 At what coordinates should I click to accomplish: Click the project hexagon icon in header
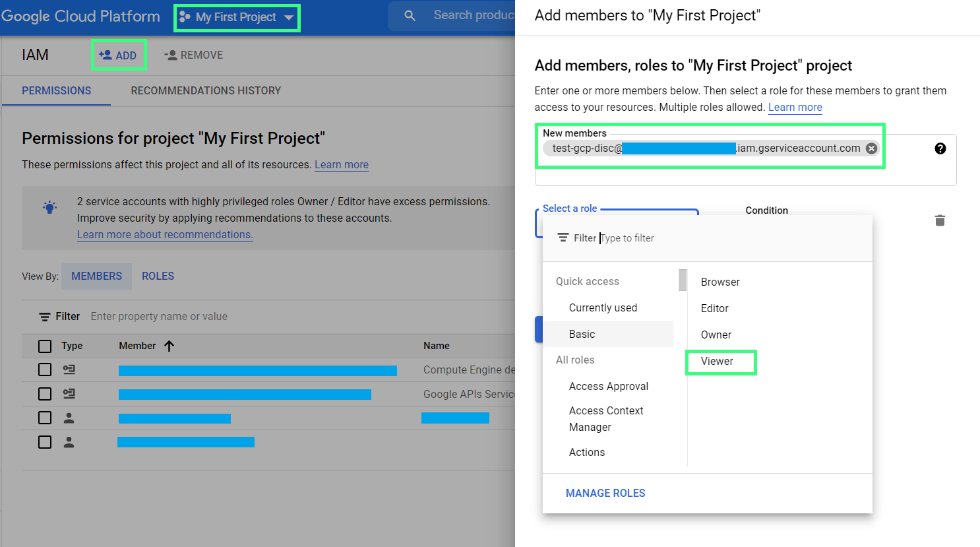pyautogui.click(x=185, y=17)
